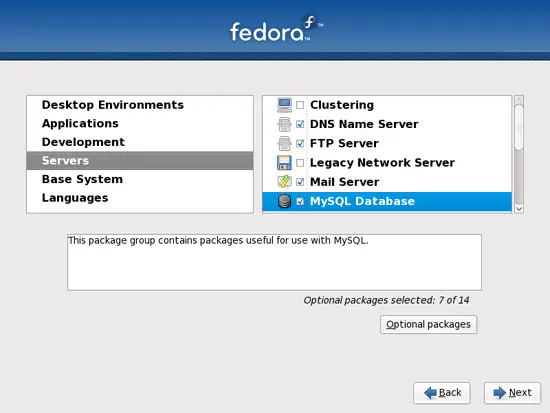Uncheck the MySQL Database checkbox
Image resolution: width=550 pixels, height=413 pixels.
[x=300, y=201]
